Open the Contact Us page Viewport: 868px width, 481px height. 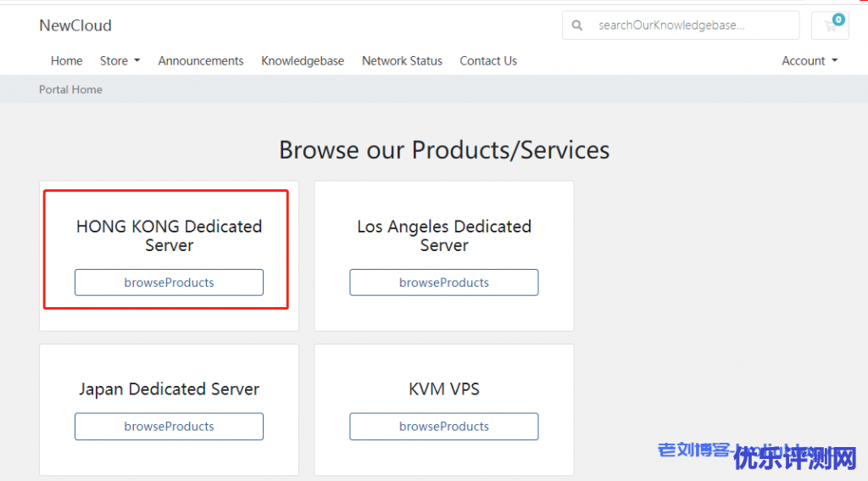point(488,61)
